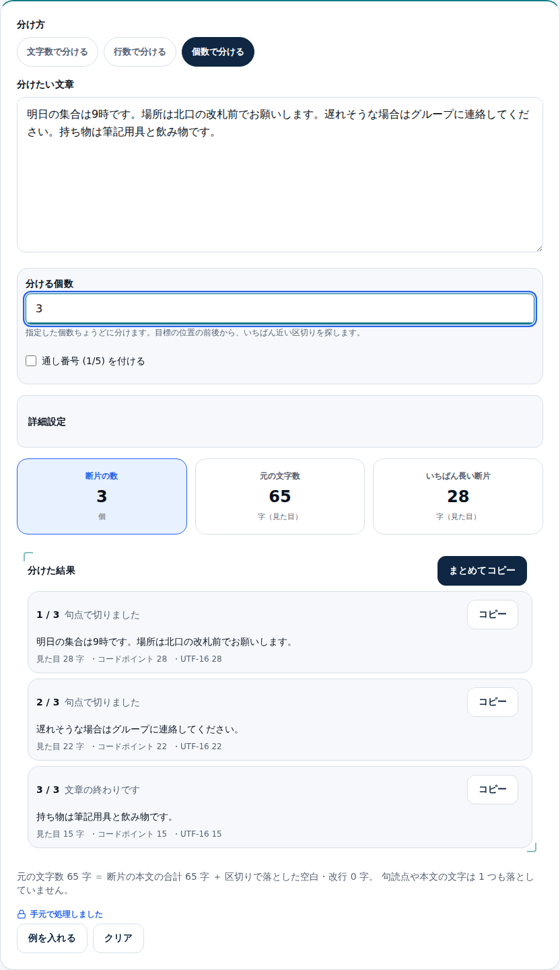This screenshot has height=970, width=560.
Task: Expand the 詳細設定 section
Action: tap(280, 421)
